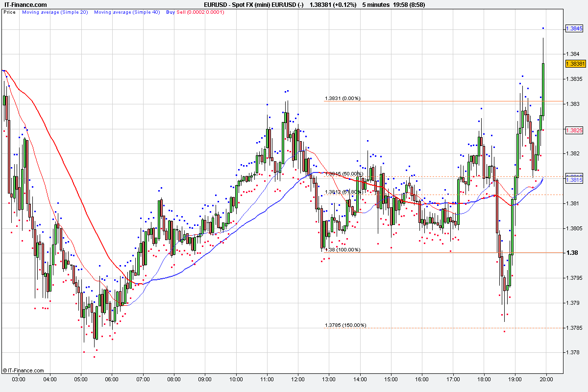
Task: Select the 14:00 time axis label
Action: (360, 379)
